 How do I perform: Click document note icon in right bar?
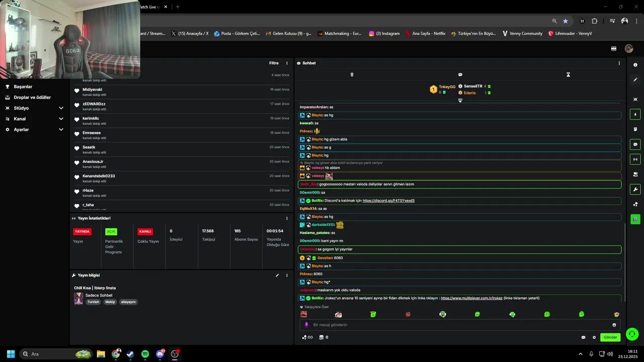[635, 129]
